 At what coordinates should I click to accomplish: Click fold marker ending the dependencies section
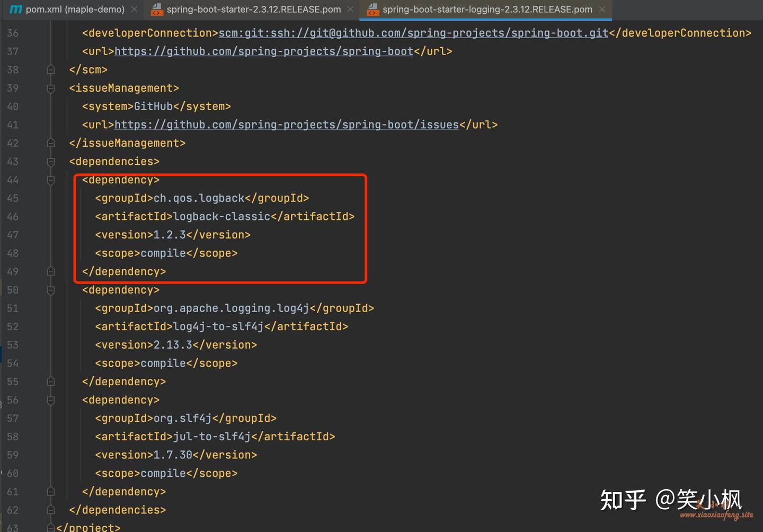51,510
